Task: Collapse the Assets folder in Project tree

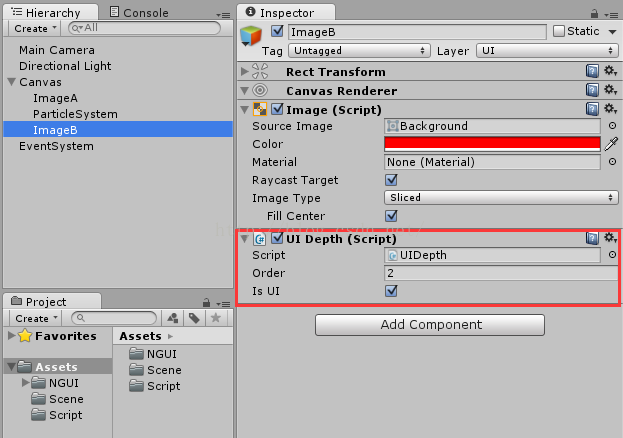Action: (x=12, y=366)
